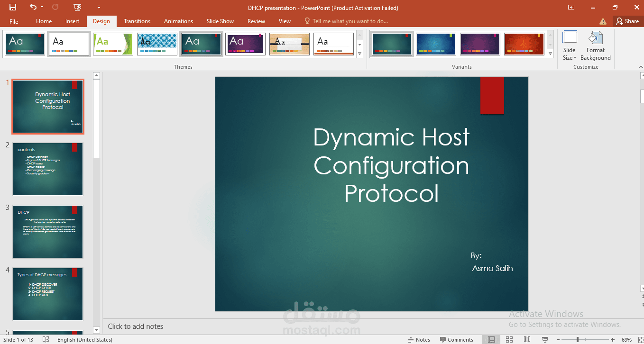This screenshot has width=644, height=344.
Task: Switch to the Insert tab
Action: 72,21
